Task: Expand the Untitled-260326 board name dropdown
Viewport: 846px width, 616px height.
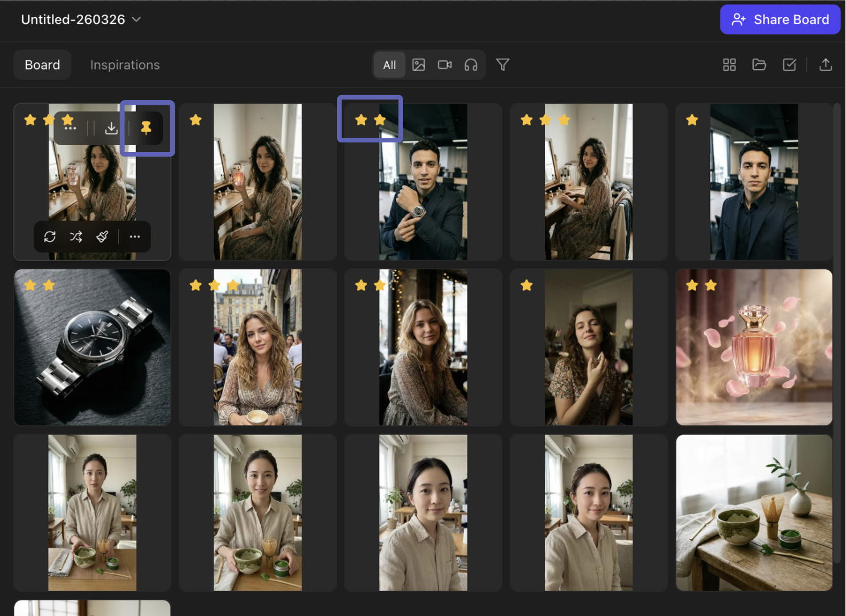Action: pyautogui.click(x=137, y=19)
